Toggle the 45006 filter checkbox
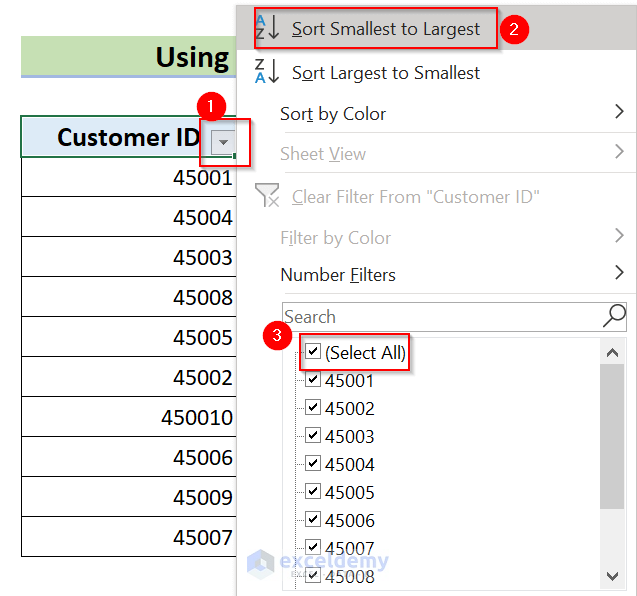Screen dimensions: 637x596 tap(313, 520)
